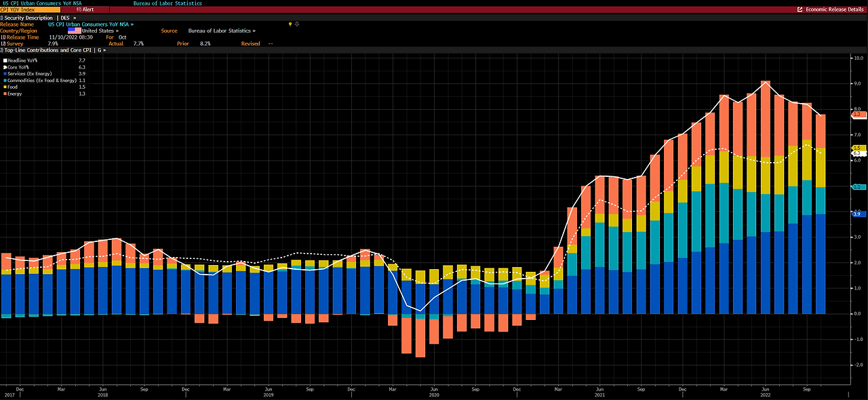Click the orange 8.3 value badge on right axis

(x=859, y=115)
